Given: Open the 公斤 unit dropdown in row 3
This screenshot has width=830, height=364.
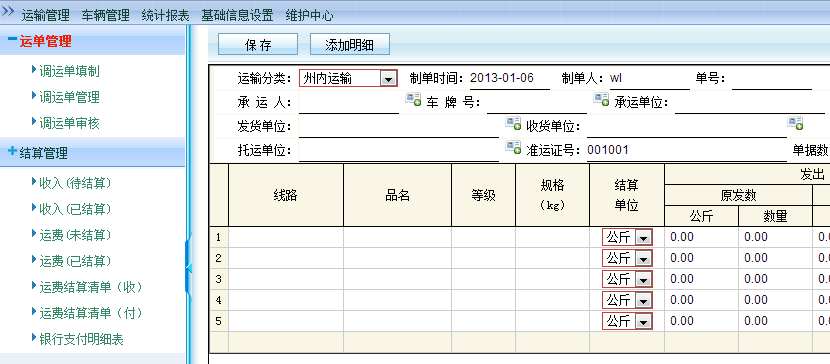Looking at the screenshot, I should pyautogui.click(x=627, y=279).
